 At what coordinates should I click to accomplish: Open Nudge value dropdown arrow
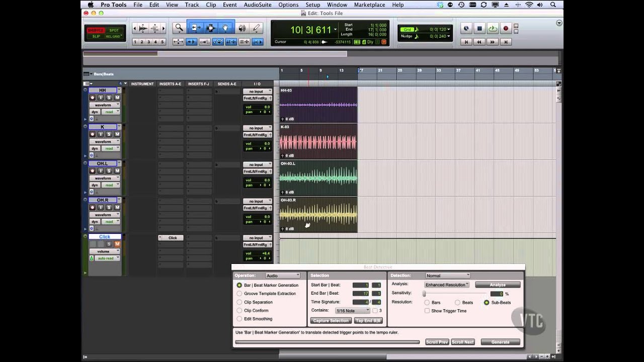click(448, 36)
